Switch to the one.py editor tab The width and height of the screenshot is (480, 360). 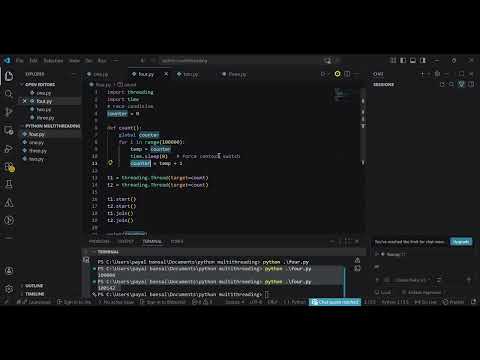(100, 74)
